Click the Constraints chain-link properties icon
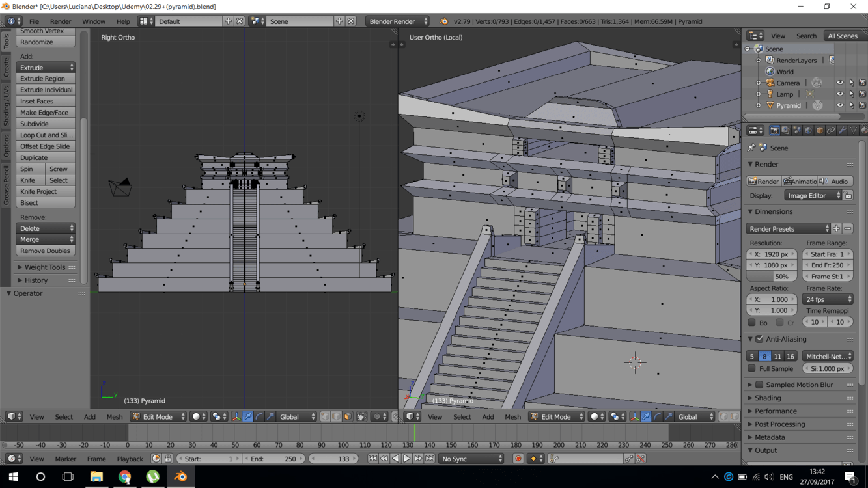868x488 pixels. (831, 131)
